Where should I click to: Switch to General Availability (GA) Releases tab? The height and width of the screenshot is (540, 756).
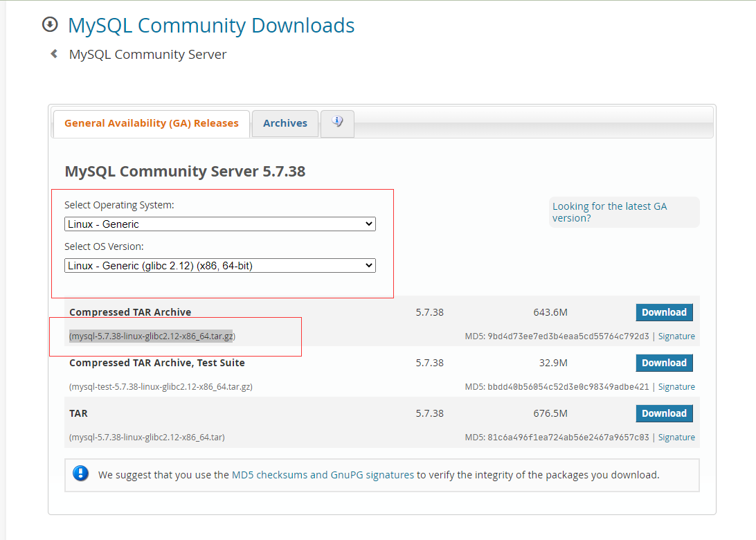(152, 123)
